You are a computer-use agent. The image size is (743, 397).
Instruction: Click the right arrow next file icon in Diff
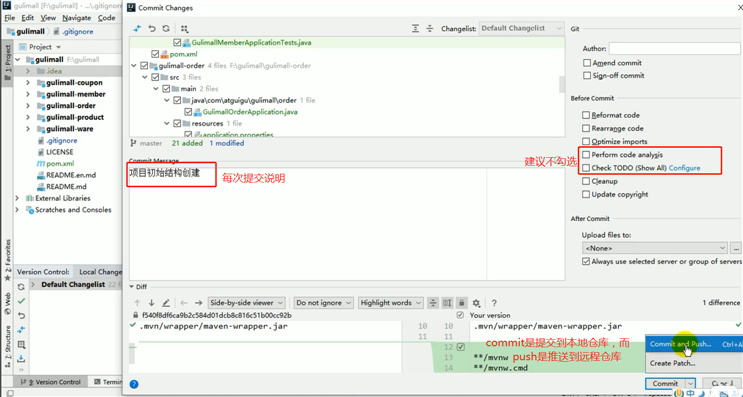tap(199, 303)
